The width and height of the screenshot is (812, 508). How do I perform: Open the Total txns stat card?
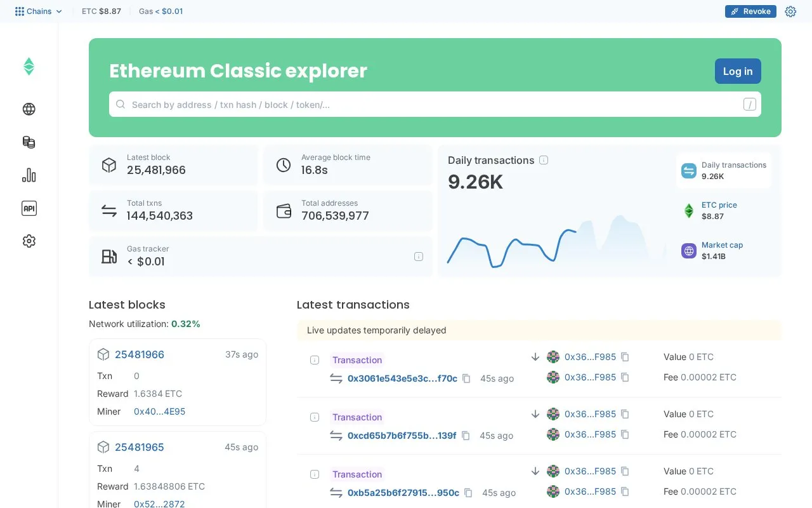coord(173,211)
